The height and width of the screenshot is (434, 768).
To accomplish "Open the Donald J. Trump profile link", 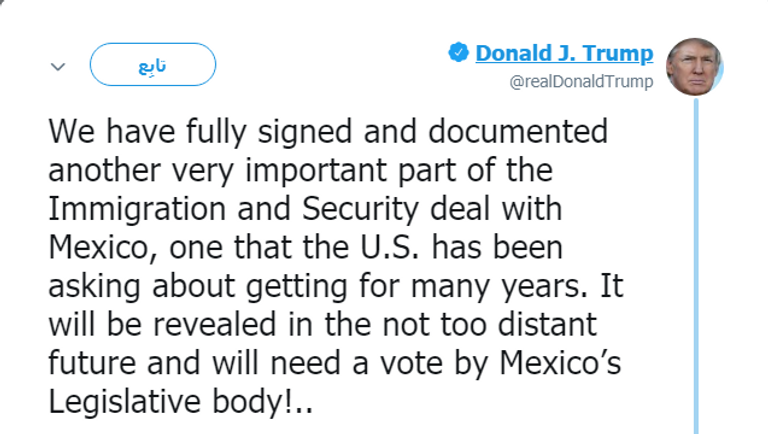I will click(x=564, y=53).
